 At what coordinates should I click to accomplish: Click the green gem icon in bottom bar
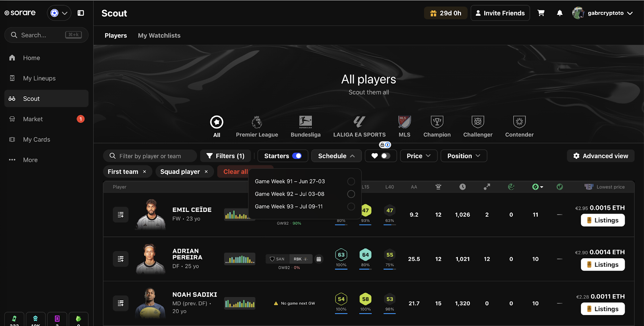(x=78, y=319)
